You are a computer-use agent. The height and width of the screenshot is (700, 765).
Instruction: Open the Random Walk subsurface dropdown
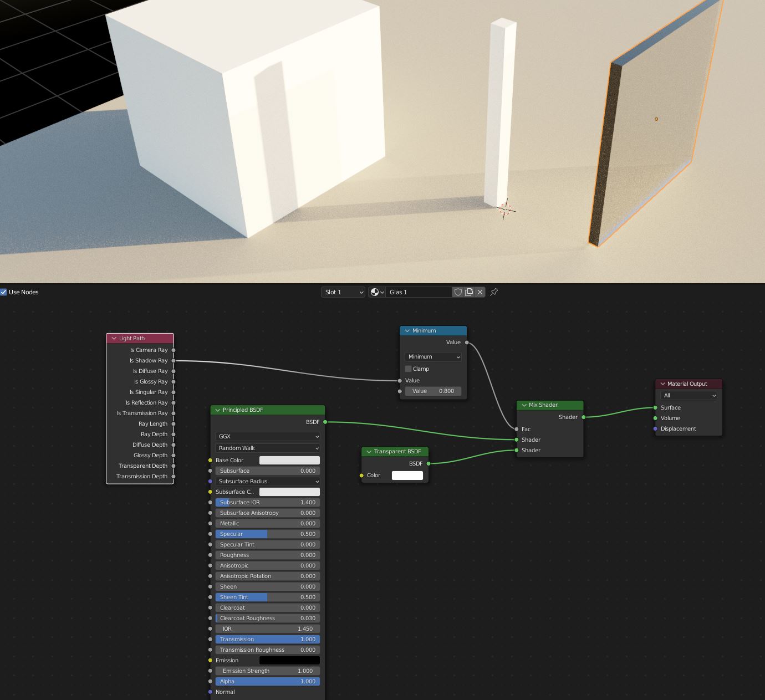[268, 448]
